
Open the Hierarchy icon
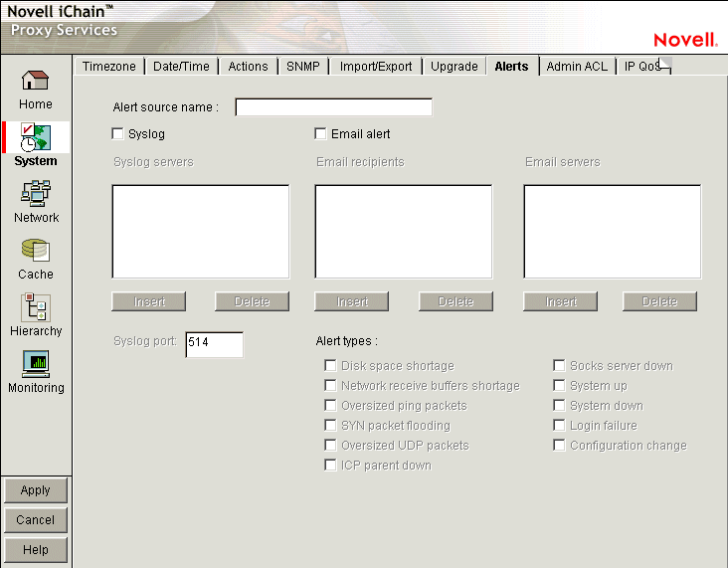click(35, 307)
